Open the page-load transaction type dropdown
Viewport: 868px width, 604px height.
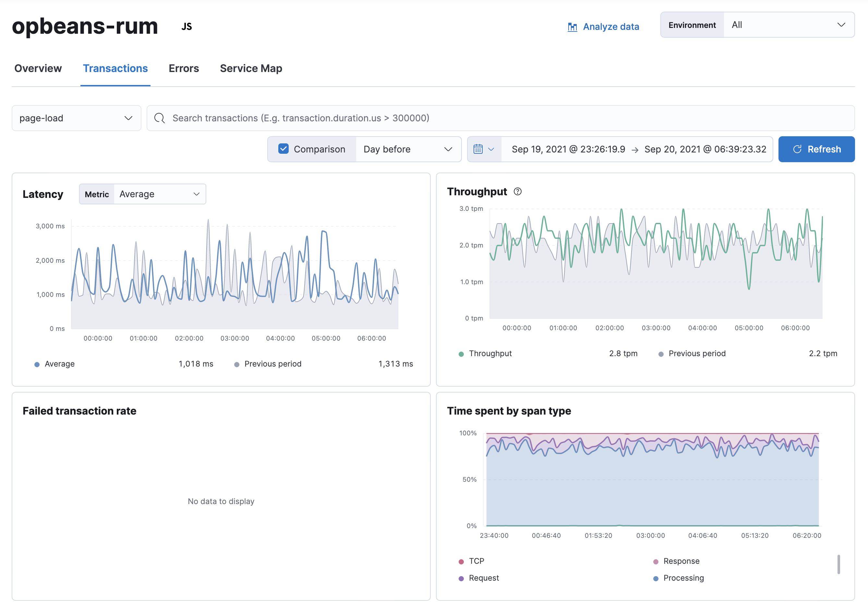point(76,118)
